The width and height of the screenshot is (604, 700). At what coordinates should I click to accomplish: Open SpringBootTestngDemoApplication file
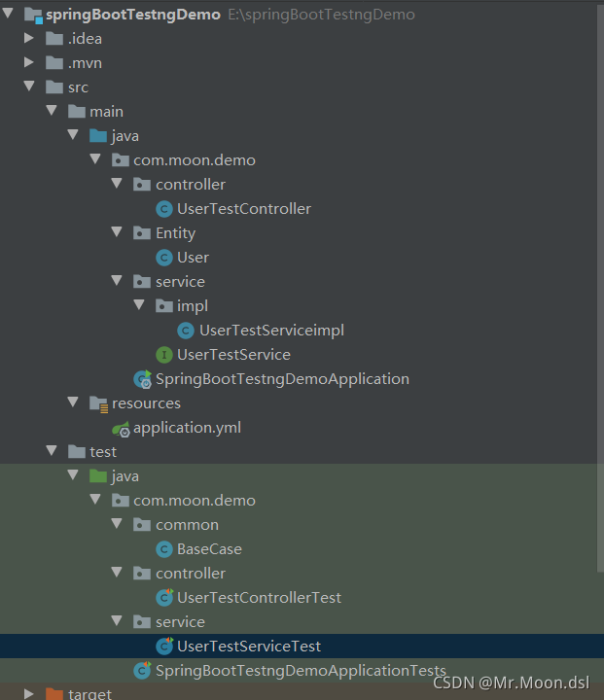(282, 379)
